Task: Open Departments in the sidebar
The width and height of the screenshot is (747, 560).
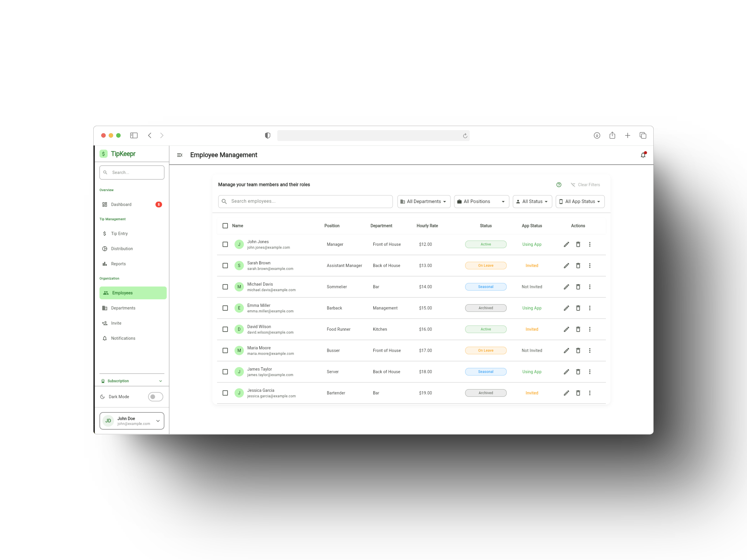Action: pos(123,308)
